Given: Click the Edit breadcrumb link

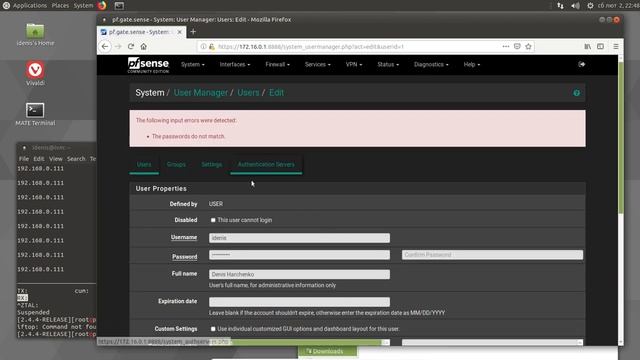Looking at the screenshot, I should [x=276, y=93].
